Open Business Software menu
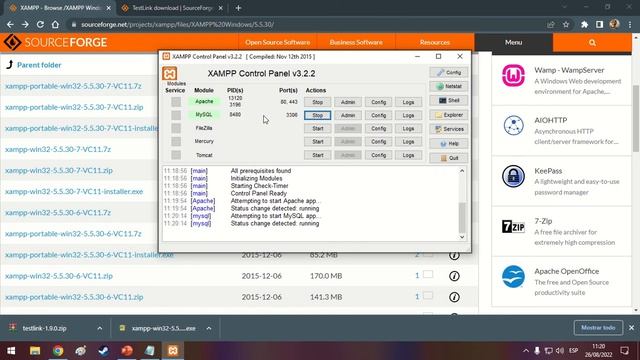The height and width of the screenshot is (360, 640). pos(356,42)
